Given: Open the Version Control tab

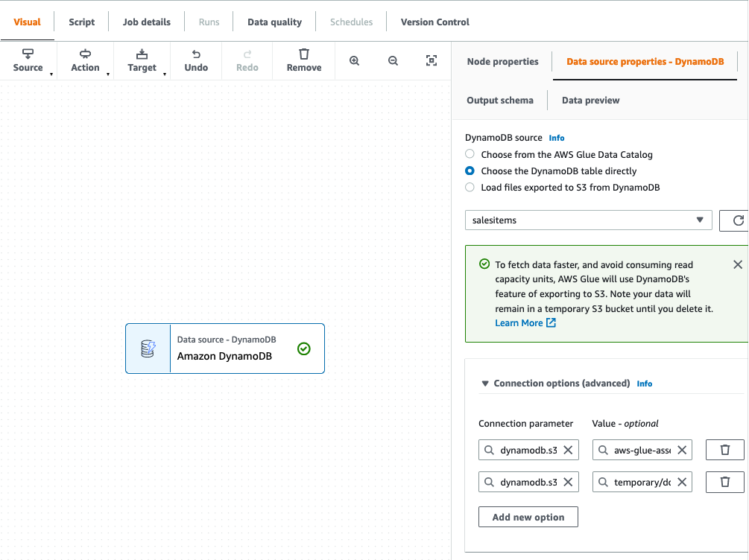Looking at the screenshot, I should click(435, 22).
